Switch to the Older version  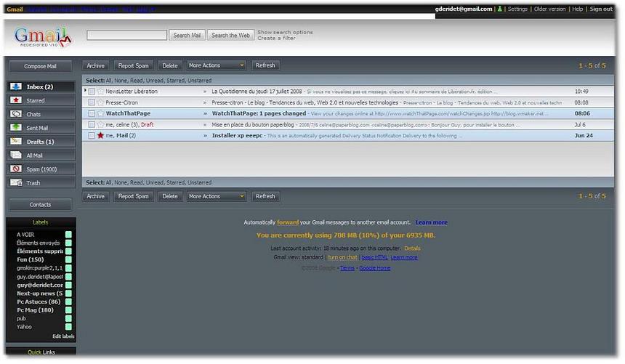click(x=549, y=9)
